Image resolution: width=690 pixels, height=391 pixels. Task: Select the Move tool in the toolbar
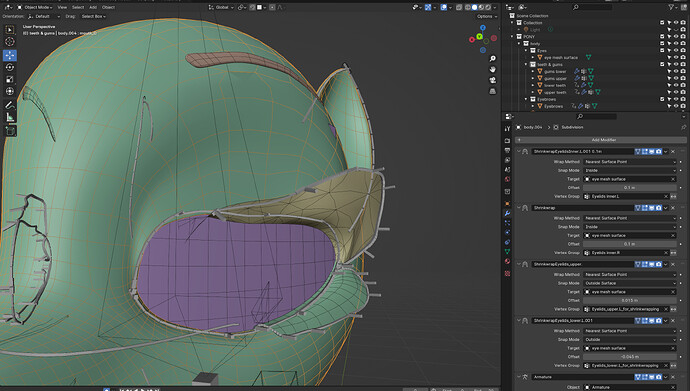coord(10,55)
